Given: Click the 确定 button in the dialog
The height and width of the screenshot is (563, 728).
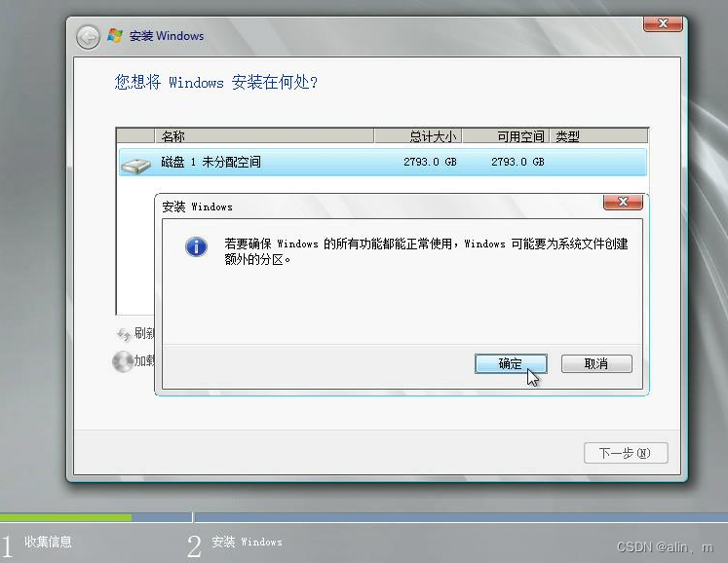Looking at the screenshot, I should [x=511, y=363].
